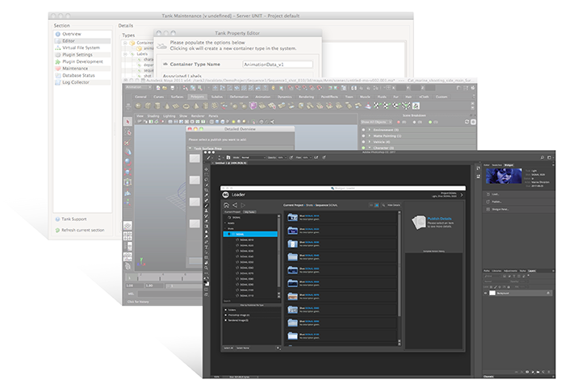Viewport: 565px width, 392px height.
Task: Toggle the Environment status dot in Scene Breakdown
Action: (x=363, y=130)
